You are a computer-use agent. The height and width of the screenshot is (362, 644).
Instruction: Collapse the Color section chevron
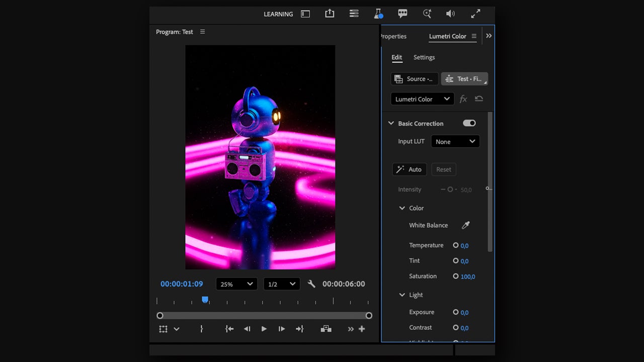tap(402, 208)
